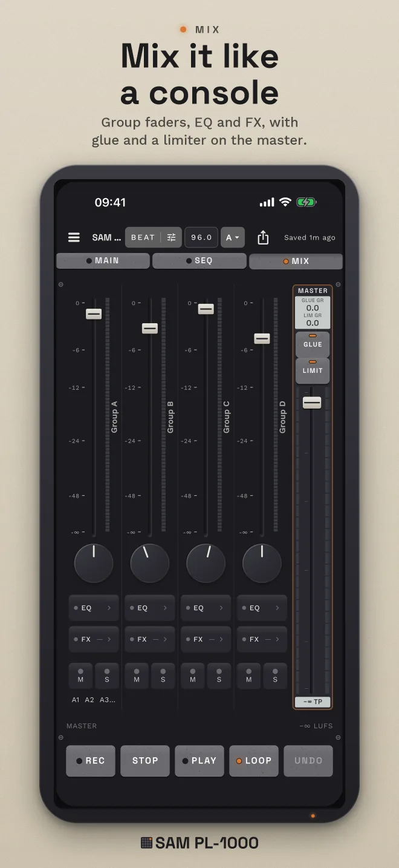Click the Group A label
The height and width of the screenshot is (868, 399).
[114, 416]
